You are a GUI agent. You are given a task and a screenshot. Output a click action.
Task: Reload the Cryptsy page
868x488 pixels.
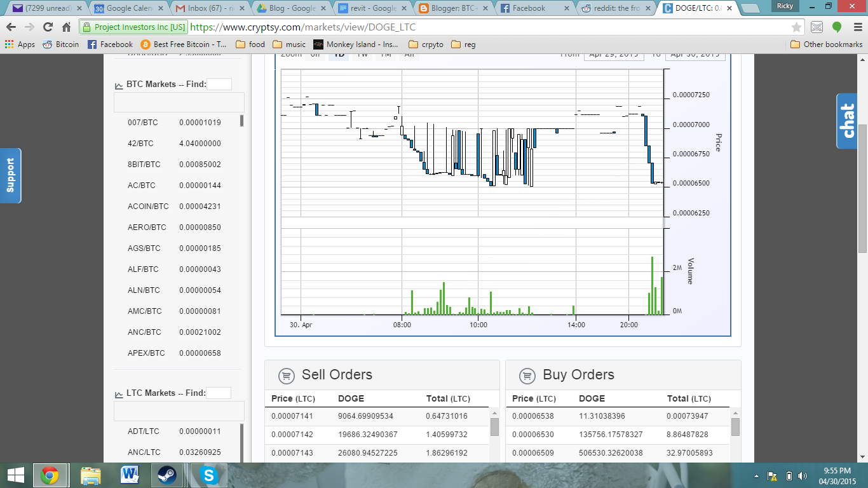48,27
